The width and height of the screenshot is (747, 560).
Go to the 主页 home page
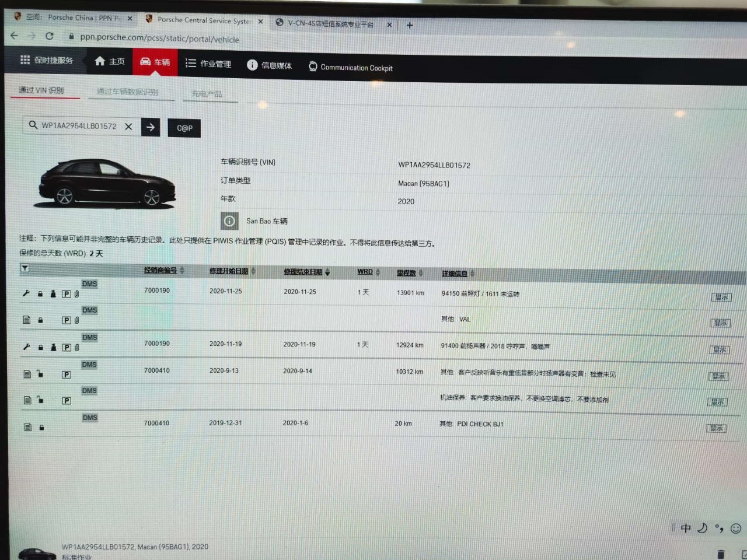(110, 61)
